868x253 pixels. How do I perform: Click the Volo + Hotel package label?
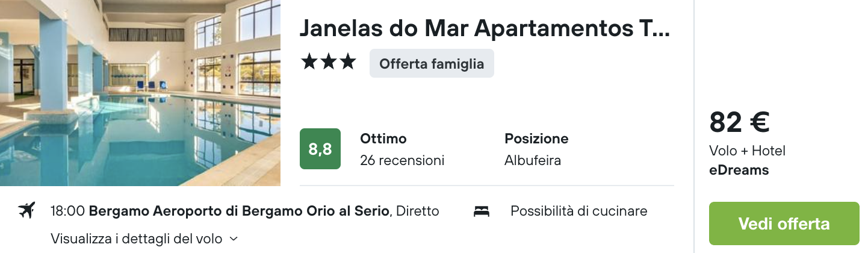tap(747, 151)
